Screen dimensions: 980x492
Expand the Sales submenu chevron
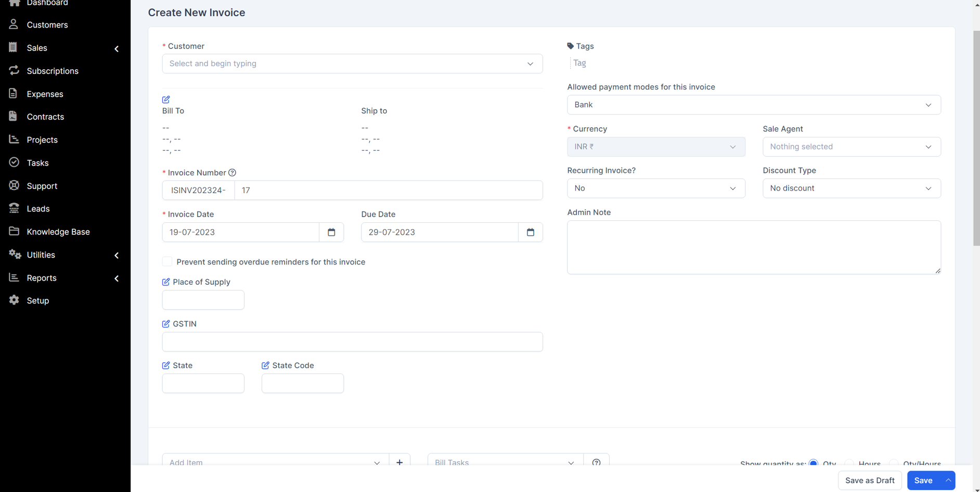(117, 48)
